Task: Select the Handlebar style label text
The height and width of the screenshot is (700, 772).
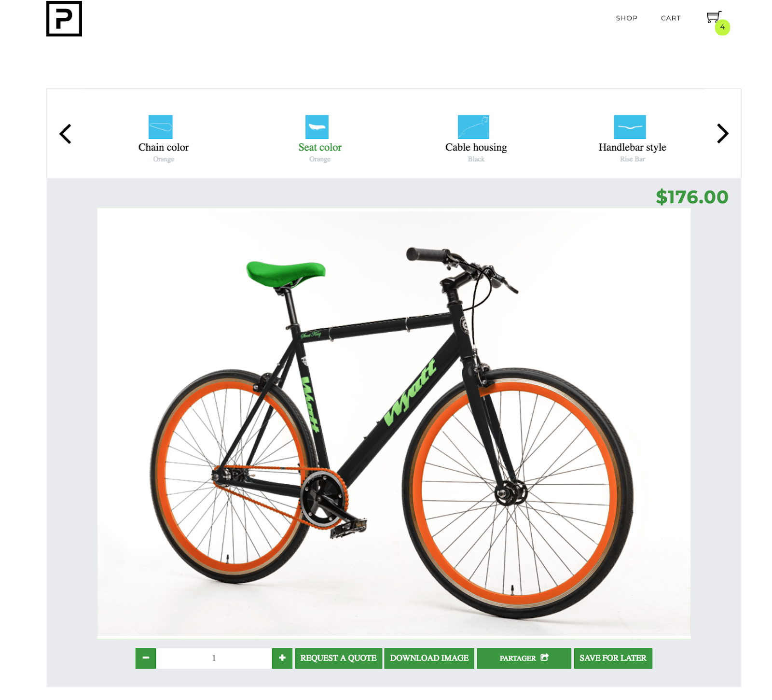Action: [x=632, y=147]
